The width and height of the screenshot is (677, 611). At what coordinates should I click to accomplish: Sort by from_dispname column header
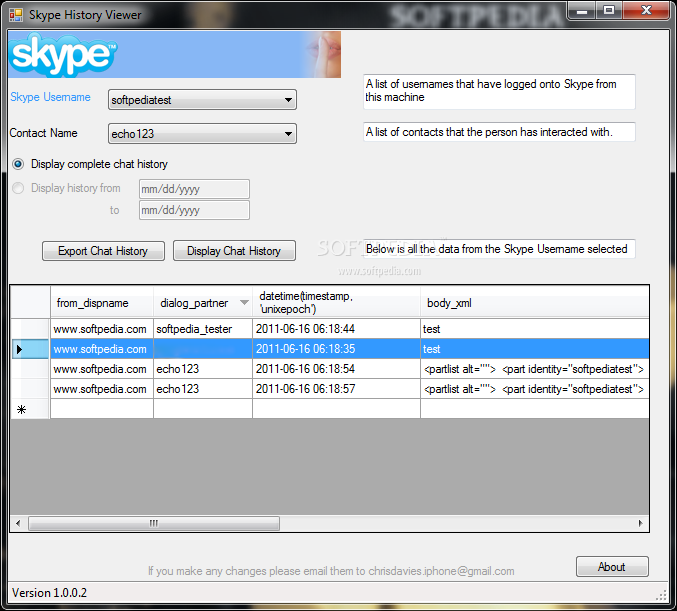(102, 303)
